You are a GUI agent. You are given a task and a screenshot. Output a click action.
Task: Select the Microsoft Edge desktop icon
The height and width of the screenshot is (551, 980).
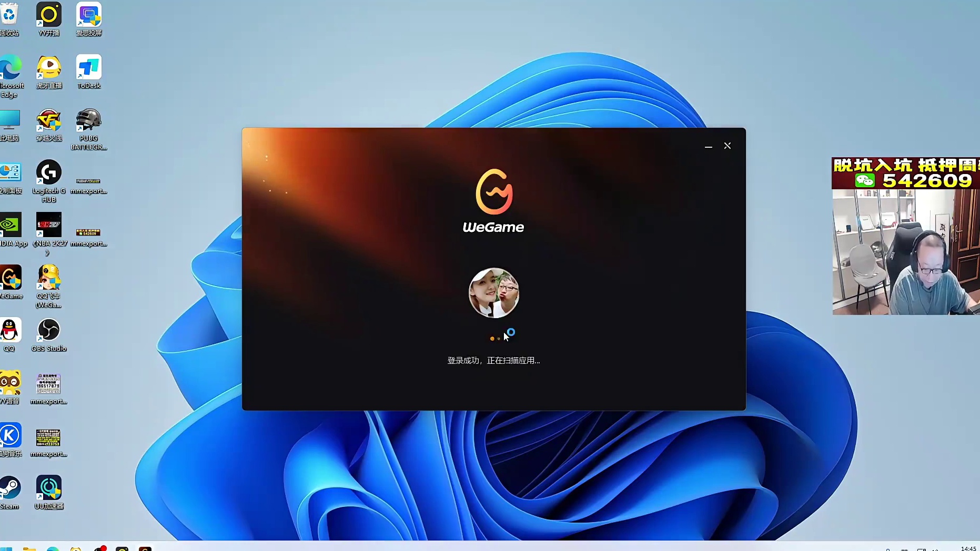coord(11,76)
